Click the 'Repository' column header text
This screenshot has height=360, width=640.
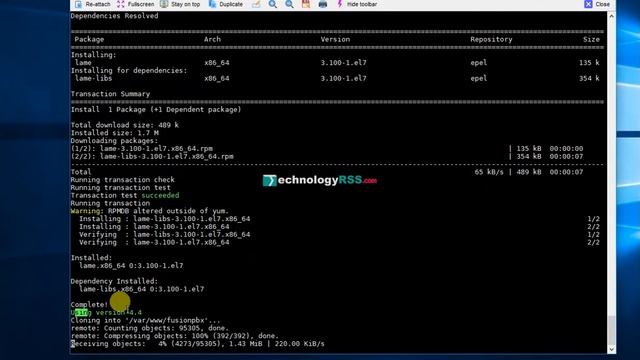pos(491,39)
